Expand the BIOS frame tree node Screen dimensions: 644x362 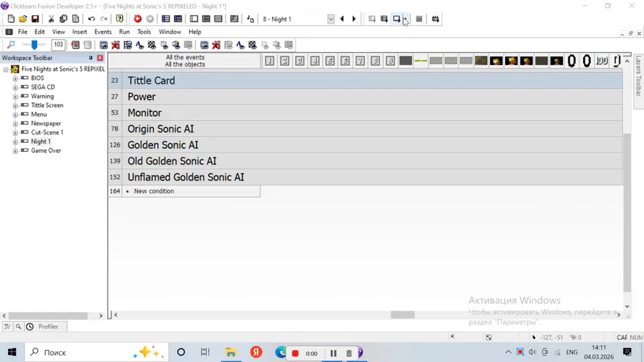[15, 78]
